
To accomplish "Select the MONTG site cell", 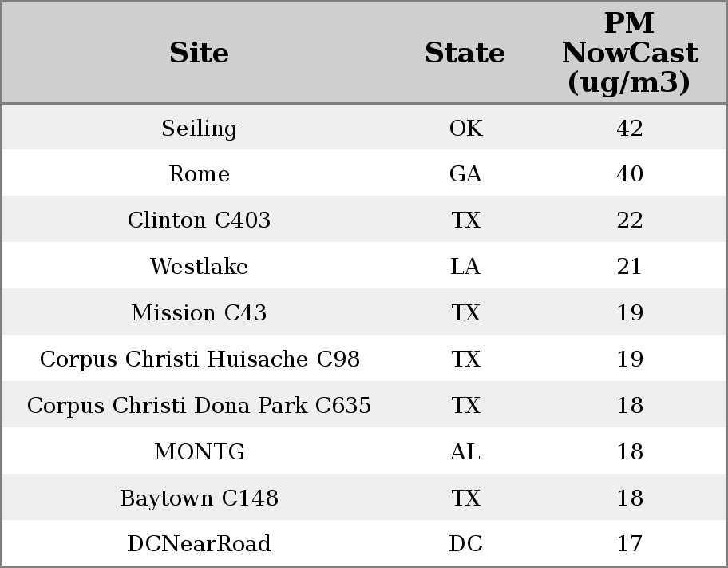I will point(199,452).
